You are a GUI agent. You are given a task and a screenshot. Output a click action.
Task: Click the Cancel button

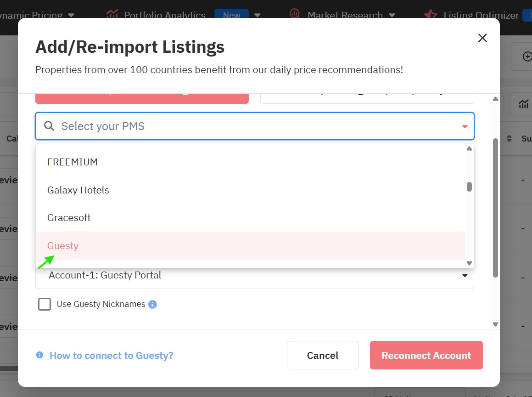pyautogui.click(x=322, y=355)
